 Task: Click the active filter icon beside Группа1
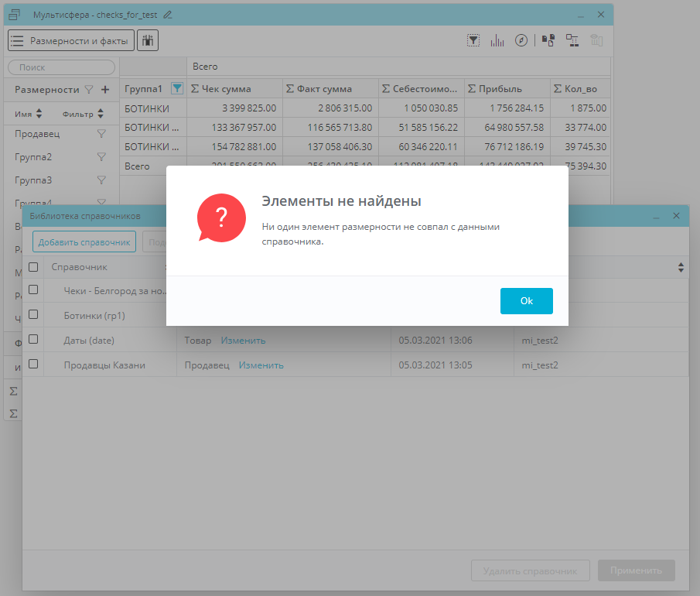[x=177, y=88]
